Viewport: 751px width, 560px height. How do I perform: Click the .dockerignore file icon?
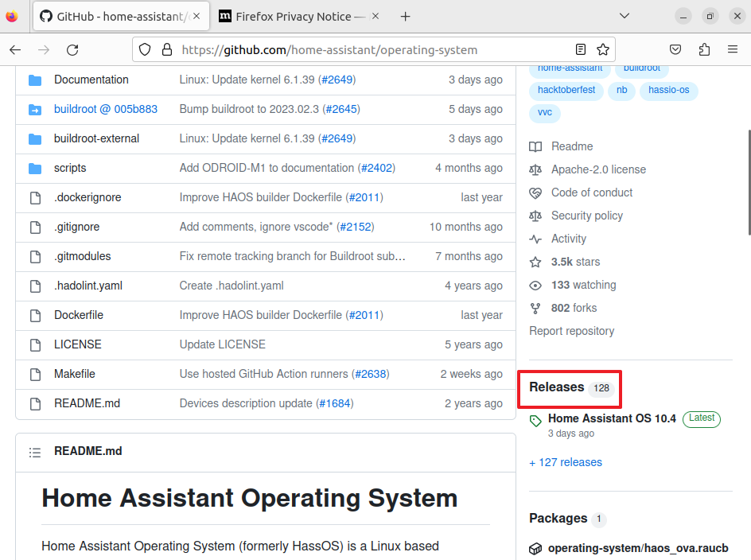36,198
